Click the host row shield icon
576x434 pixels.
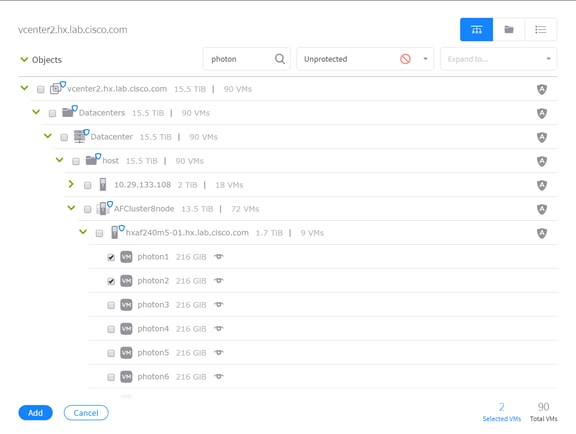pos(542,161)
